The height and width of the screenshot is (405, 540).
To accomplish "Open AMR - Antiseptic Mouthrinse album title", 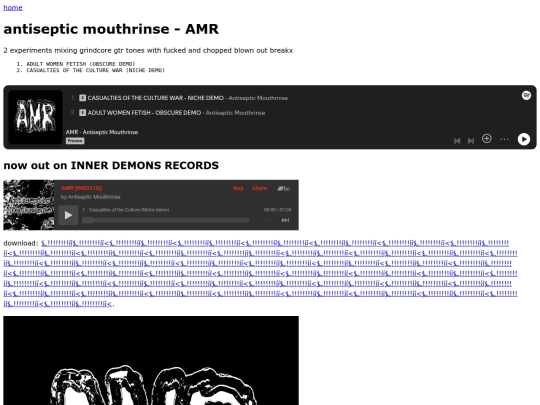I will coord(102,132).
